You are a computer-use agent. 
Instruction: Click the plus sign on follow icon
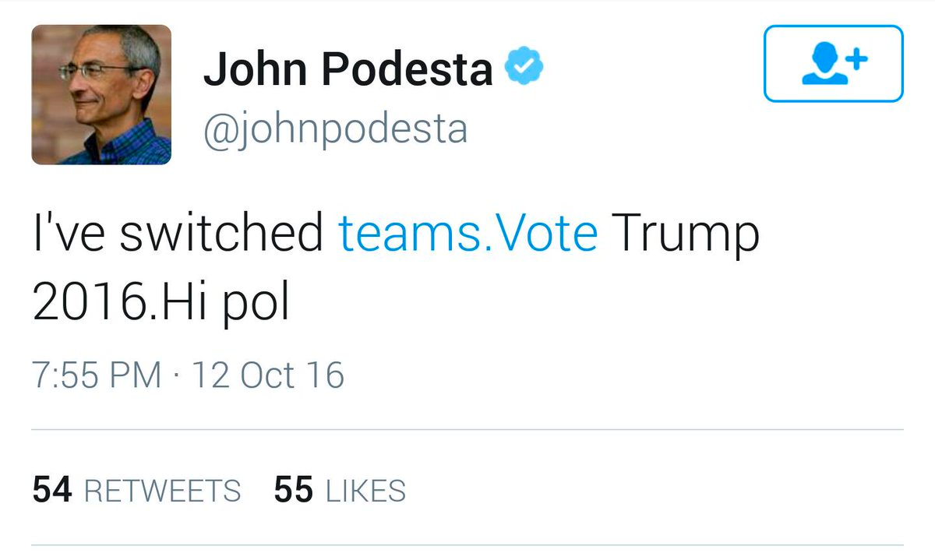tap(857, 59)
